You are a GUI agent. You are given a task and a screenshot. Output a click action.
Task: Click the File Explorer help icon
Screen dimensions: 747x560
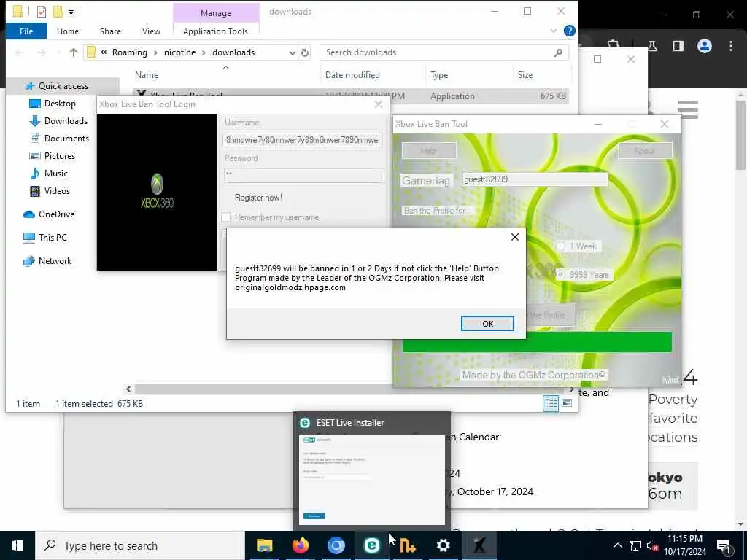(x=569, y=31)
